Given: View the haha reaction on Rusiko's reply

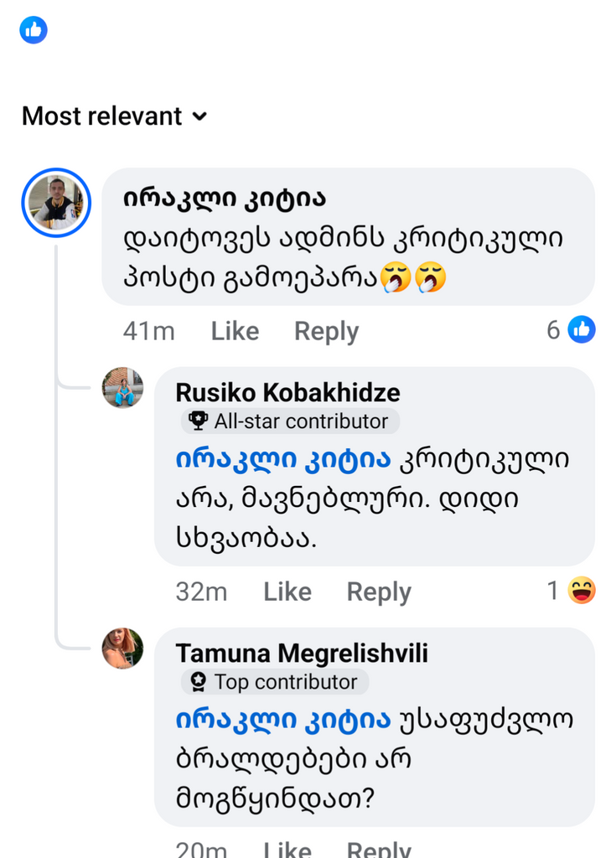Looking at the screenshot, I should [572, 591].
